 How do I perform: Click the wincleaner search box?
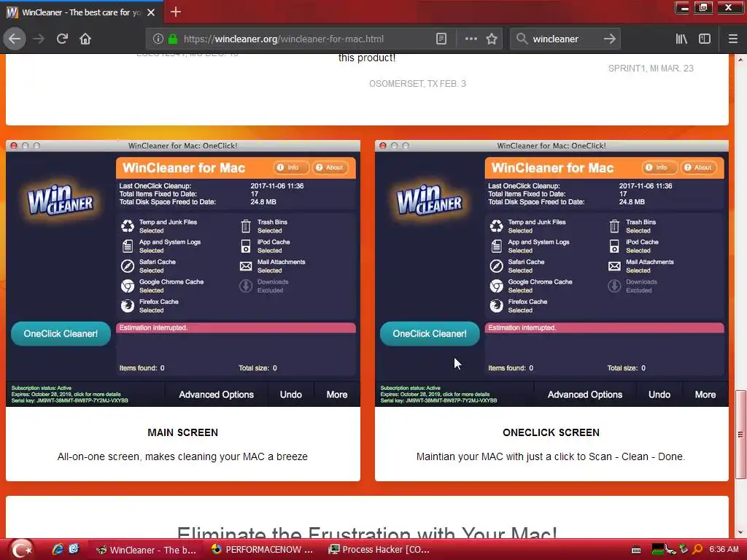tap(565, 39)
